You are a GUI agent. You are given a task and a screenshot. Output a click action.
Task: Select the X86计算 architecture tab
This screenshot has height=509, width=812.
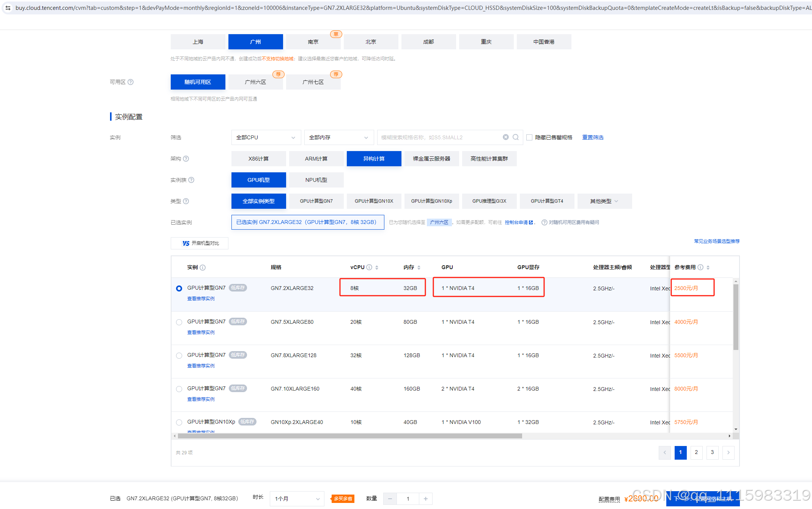pos(258,159)
